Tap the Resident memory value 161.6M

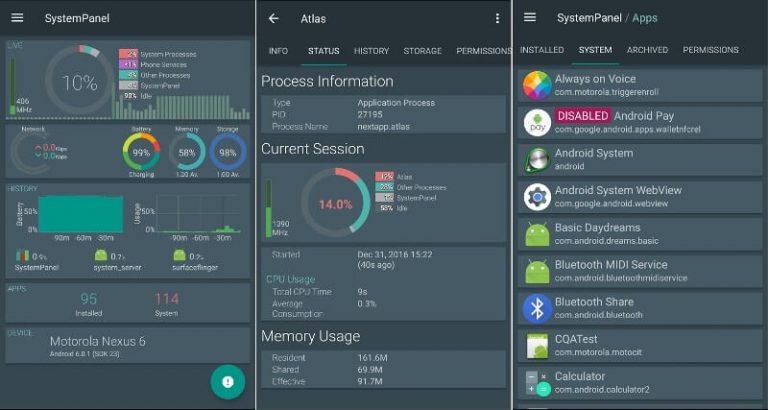pyautogui.click(x=371, y=358)
